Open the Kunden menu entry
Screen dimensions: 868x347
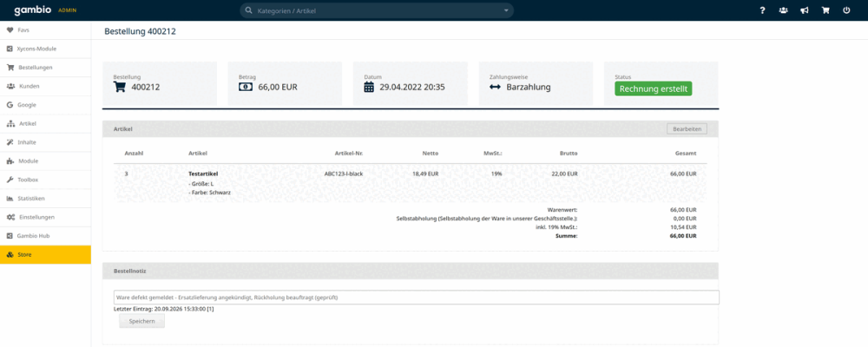tap(45, 87)
